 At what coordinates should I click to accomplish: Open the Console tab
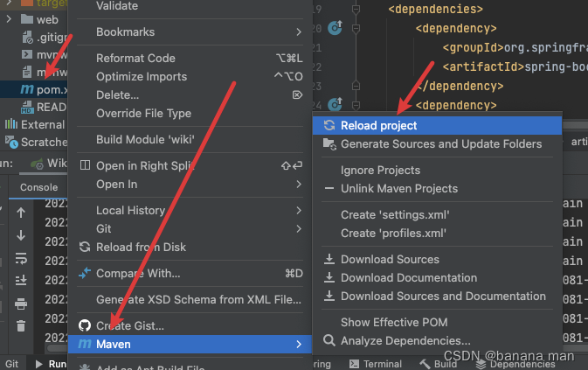38,187
